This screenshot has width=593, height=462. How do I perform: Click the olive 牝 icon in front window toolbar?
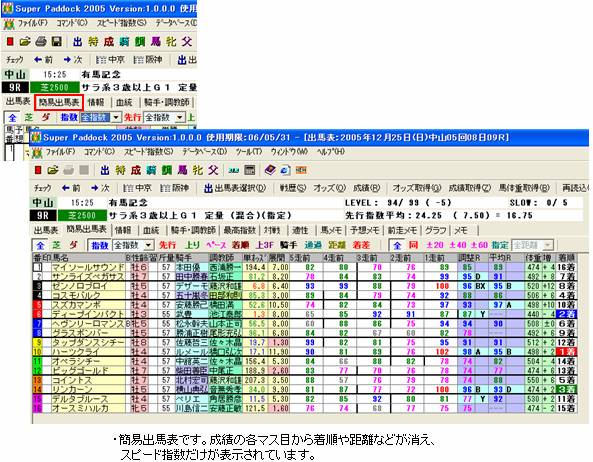[198, 171]
